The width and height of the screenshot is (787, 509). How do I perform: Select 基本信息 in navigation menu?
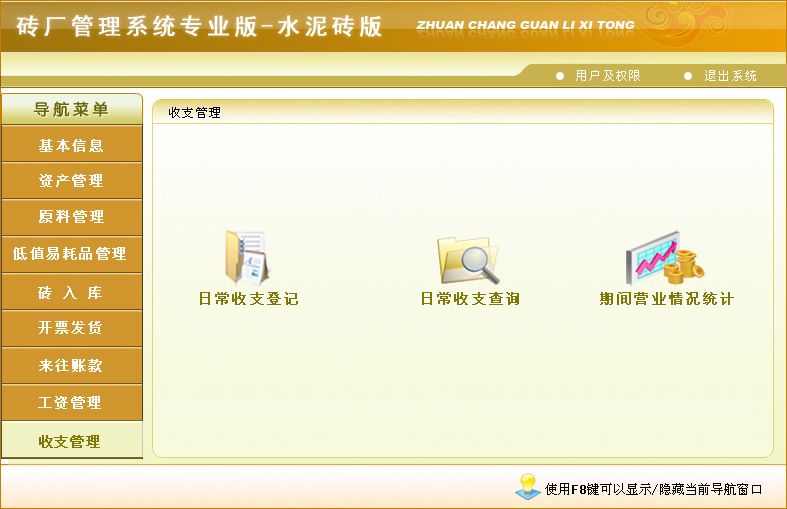click(72, 144)
